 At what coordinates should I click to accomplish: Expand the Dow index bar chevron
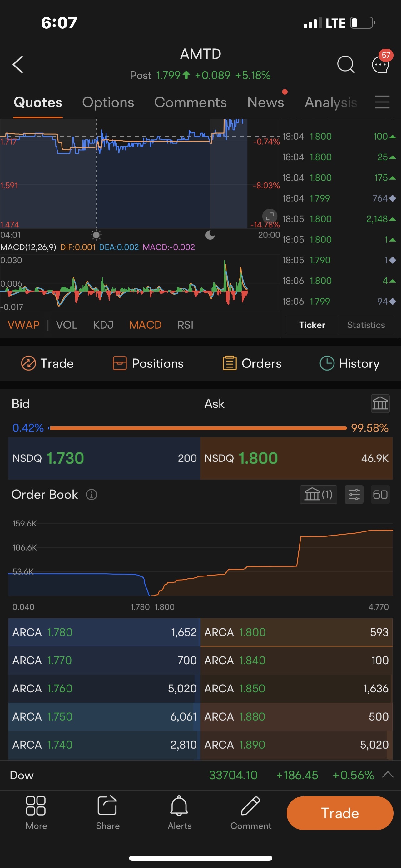388,775
